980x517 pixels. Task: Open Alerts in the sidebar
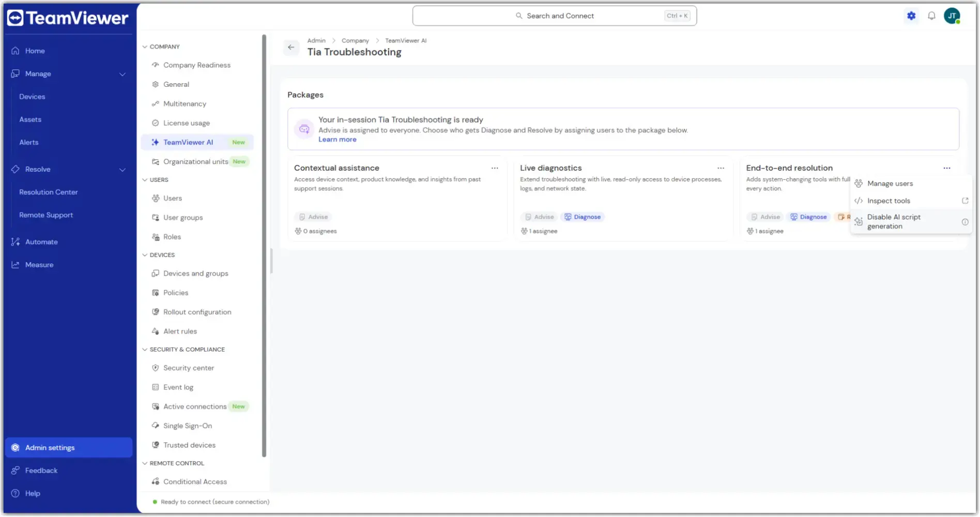[28, 142]
